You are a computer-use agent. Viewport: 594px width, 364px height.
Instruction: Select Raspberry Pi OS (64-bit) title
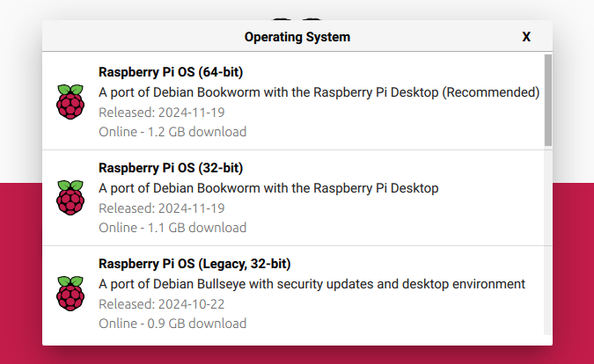tap(171, 72)
